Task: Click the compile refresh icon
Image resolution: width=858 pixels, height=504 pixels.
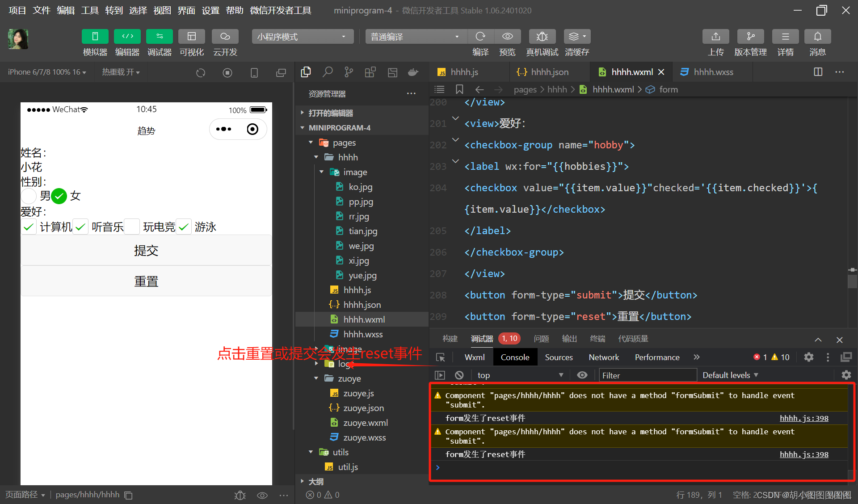Action: (480, 37)
